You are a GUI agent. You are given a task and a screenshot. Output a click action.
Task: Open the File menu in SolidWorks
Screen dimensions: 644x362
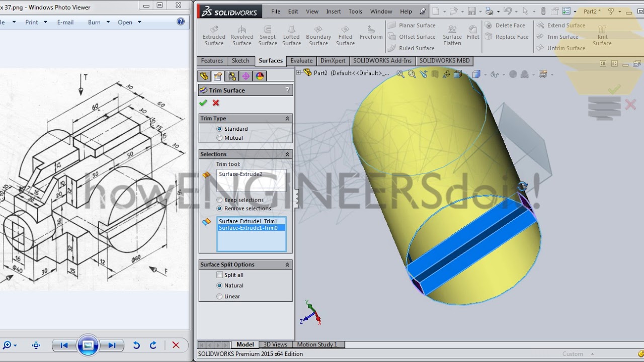[x=276, y=12]
